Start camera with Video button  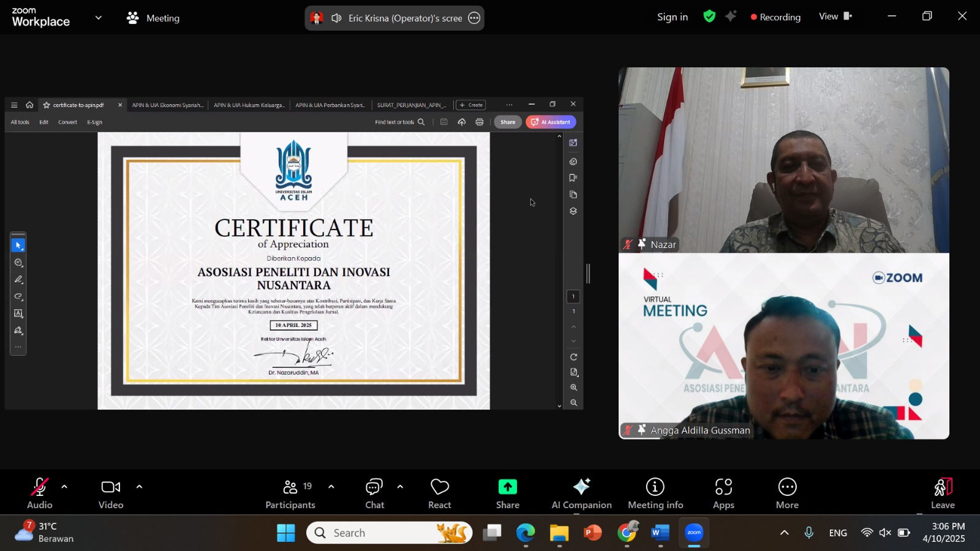[111, 493]
